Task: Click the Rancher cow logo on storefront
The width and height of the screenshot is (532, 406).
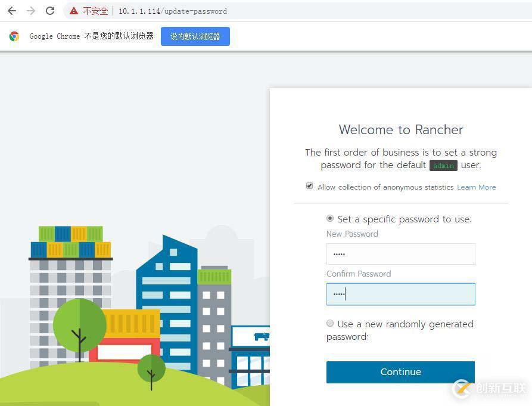Action: (262, 337)
